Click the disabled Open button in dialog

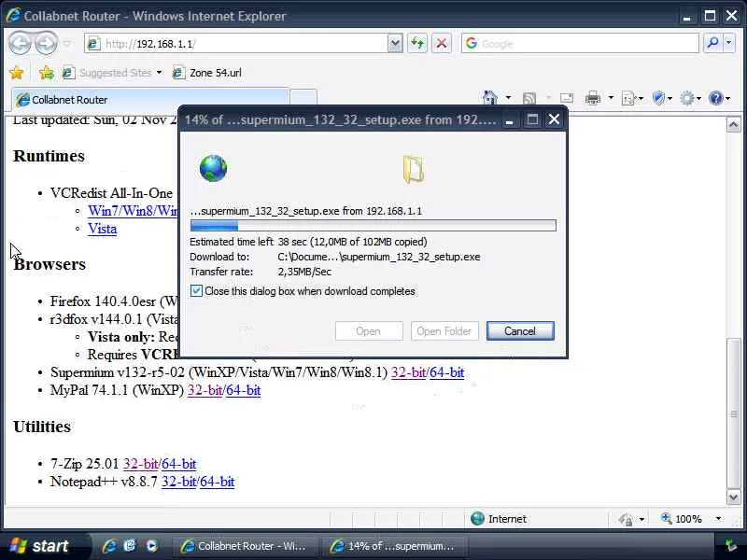[x=369, y=331]
